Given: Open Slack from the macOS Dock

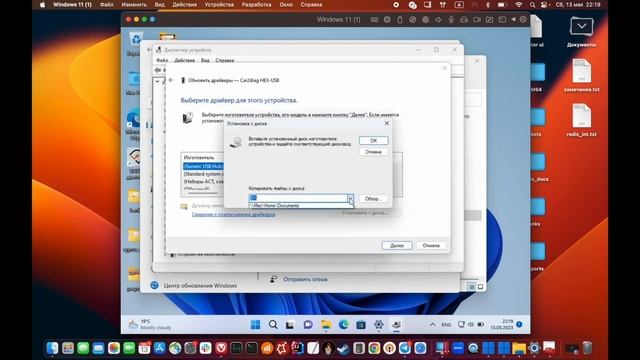Looking at the screenshot, I should tap(206, 348).
